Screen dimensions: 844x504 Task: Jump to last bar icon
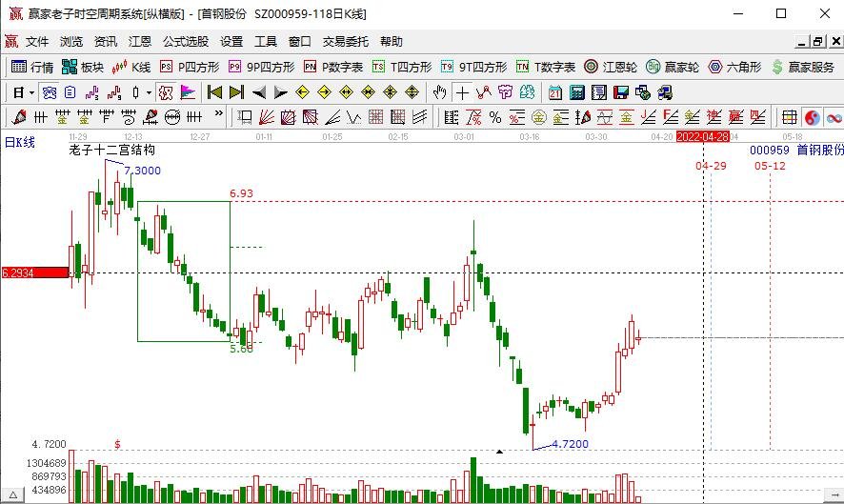pos(236,93)
